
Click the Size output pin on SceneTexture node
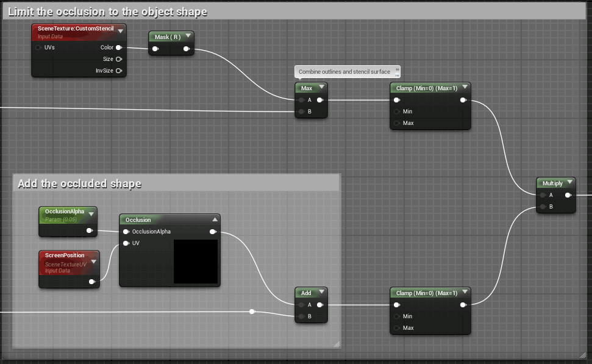coord(118,59)
